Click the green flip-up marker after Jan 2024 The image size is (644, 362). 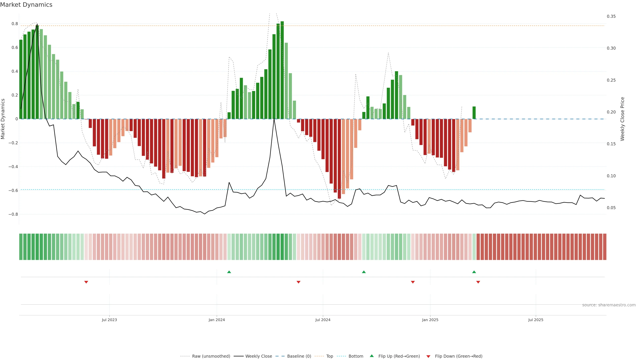tap(229, 272)
